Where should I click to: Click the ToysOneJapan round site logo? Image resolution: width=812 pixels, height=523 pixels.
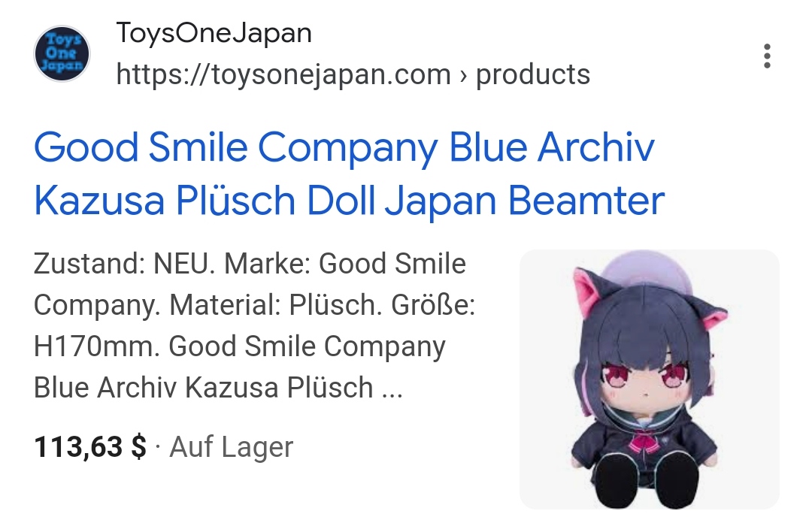[62, 53]
